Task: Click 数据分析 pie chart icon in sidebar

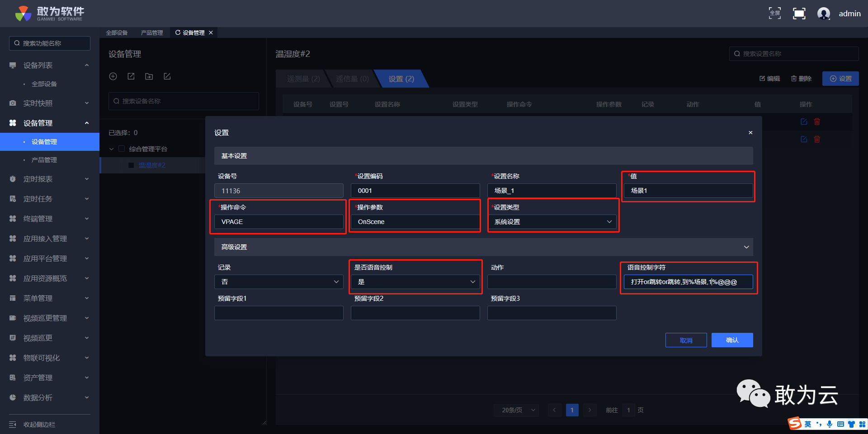Action: tap(13, 398)
